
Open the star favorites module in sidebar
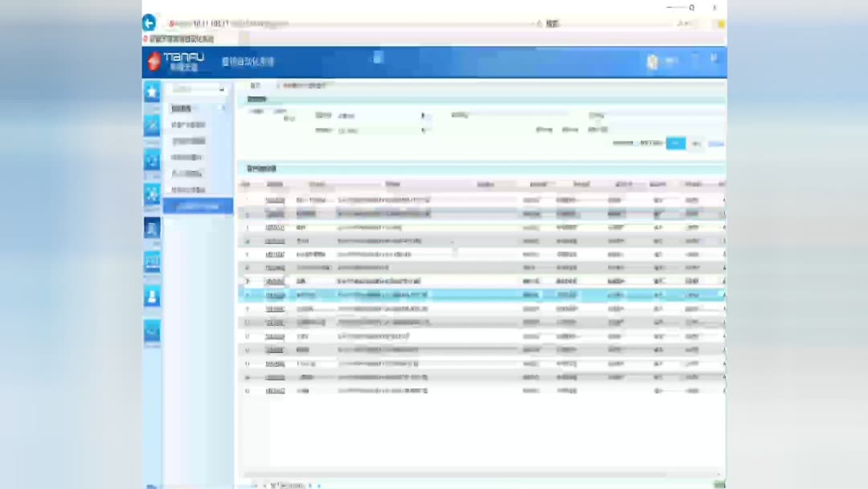(152, 92)
